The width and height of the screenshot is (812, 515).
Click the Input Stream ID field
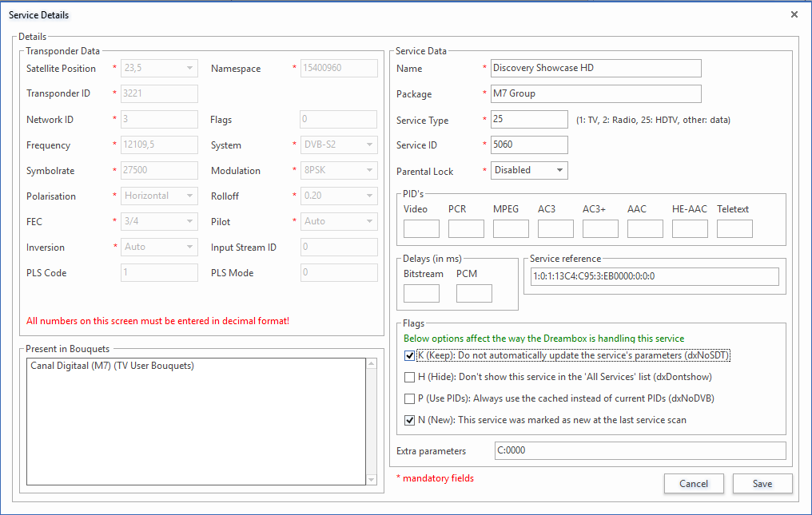click(x=339, y=247)
